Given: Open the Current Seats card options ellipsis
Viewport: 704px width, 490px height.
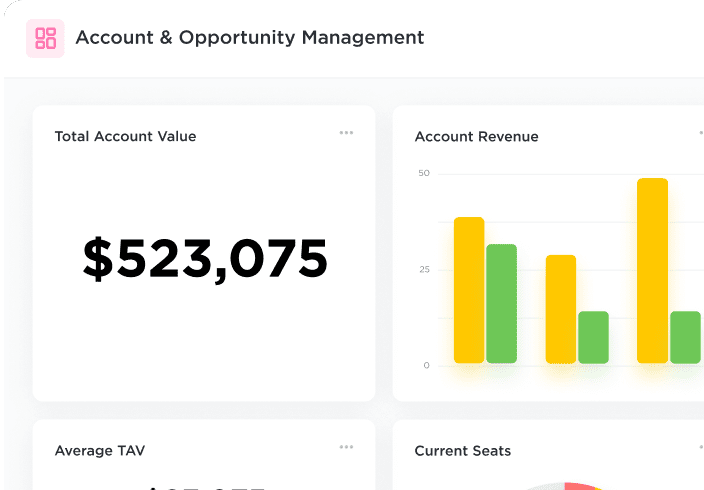Looking at the screenshot, I should tap(700, 447).
